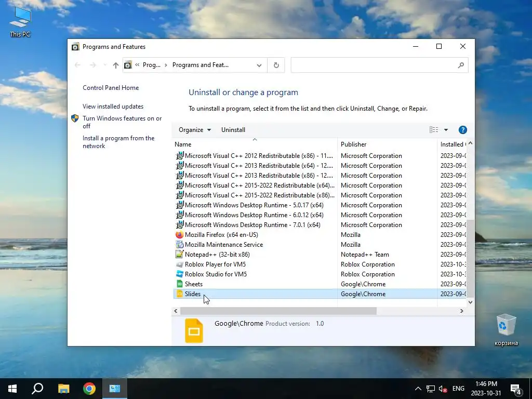The width and height of the screenshot is (532, 399).
Task: Click the large Slides icon in details pane
Action: [x=194, y=331]
